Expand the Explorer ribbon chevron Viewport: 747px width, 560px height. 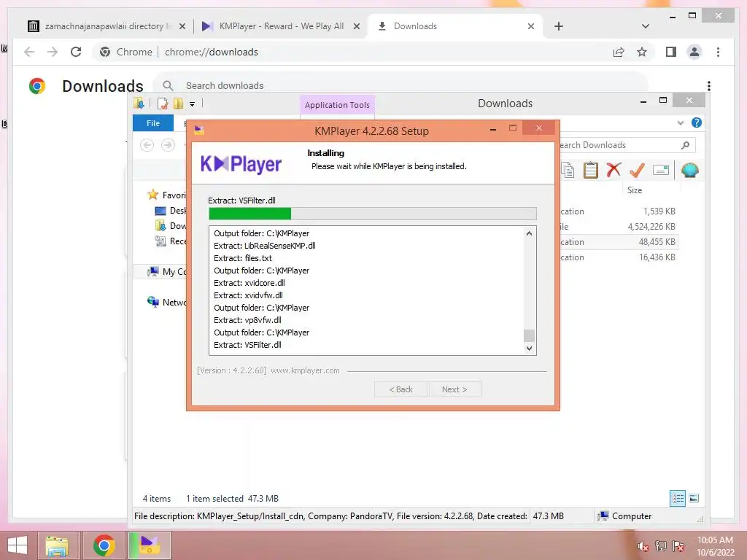tap(681, 122)
